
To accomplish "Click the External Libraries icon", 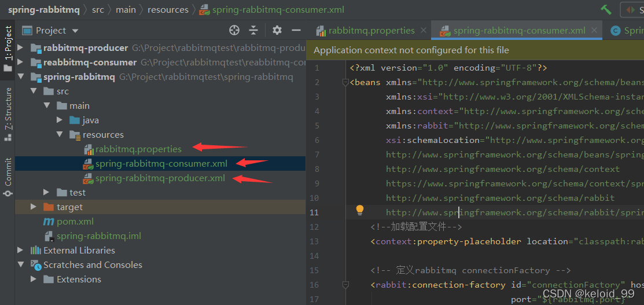I will pos(36,251).
